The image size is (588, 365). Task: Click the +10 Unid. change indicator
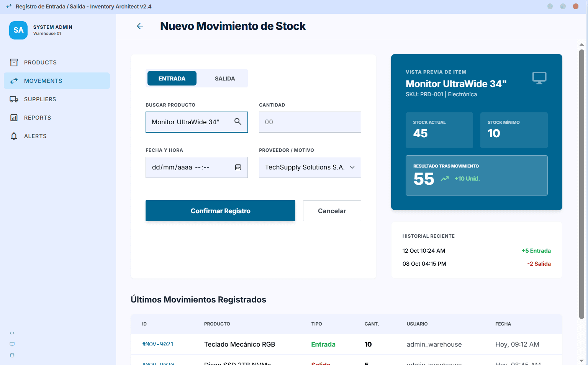[467, 179]
